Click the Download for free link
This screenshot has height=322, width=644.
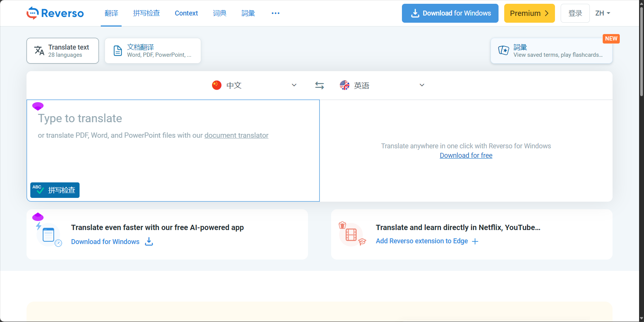tap(466, 156)
